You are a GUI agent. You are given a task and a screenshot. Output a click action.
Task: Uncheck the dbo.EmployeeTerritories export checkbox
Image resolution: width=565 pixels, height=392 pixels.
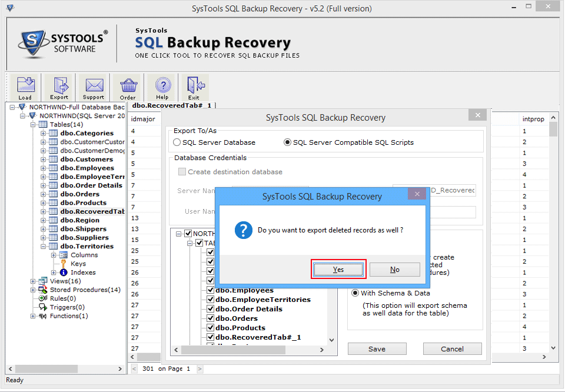click(211, 300)
